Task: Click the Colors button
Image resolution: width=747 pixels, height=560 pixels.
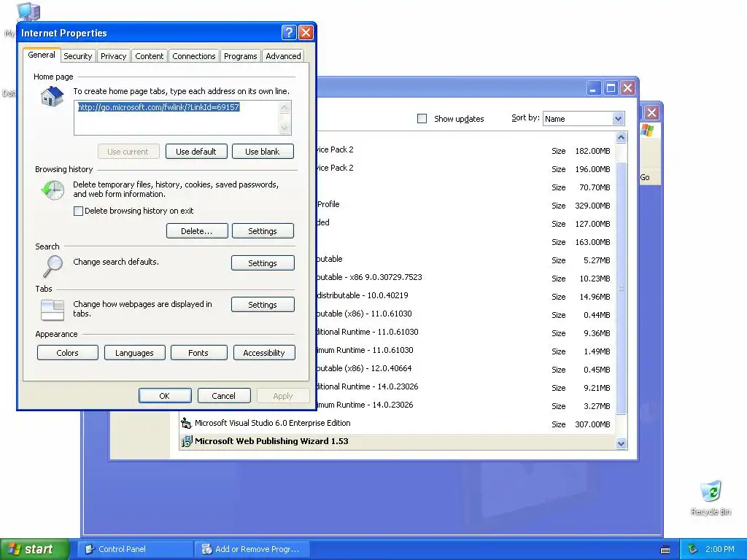Action: pyautogui.click(x=68, y=353)
